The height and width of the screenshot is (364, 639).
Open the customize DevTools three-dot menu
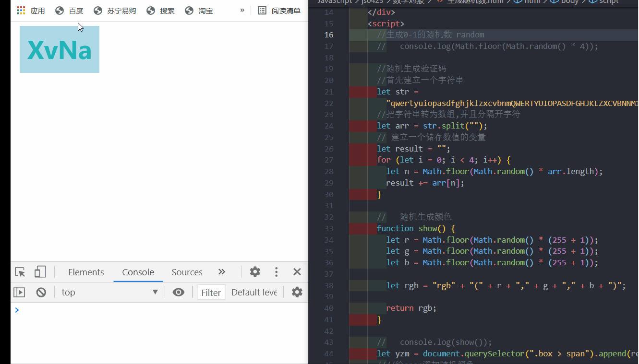tap(276, 272)
